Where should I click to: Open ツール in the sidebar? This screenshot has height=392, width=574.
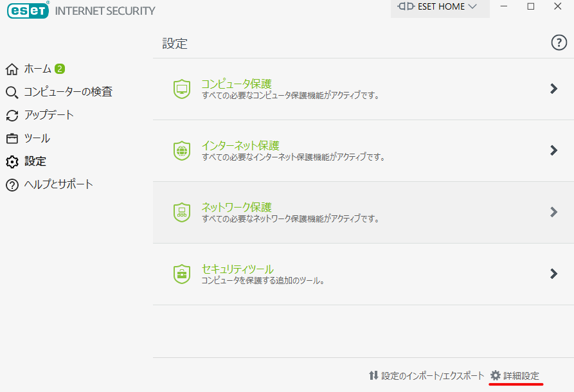click(37, 138)
